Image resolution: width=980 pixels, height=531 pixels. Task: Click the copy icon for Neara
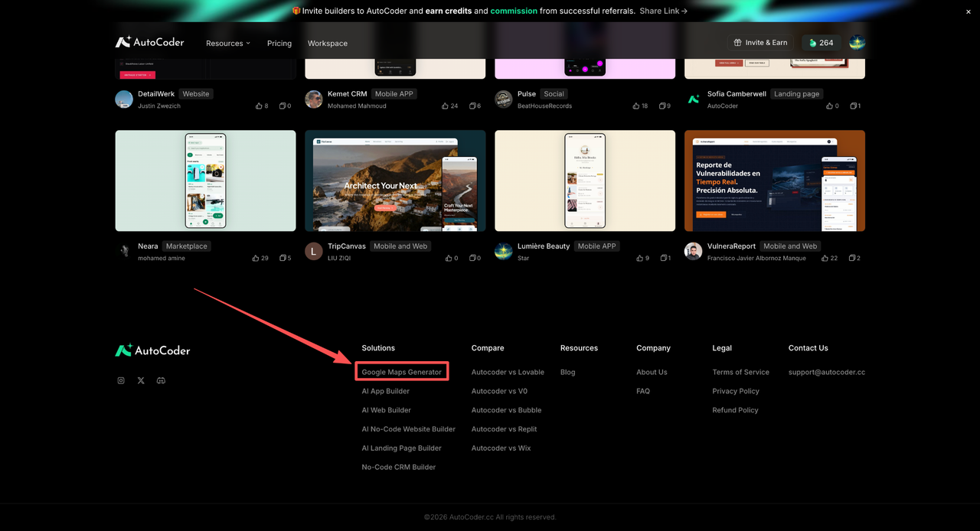[285, 258]
